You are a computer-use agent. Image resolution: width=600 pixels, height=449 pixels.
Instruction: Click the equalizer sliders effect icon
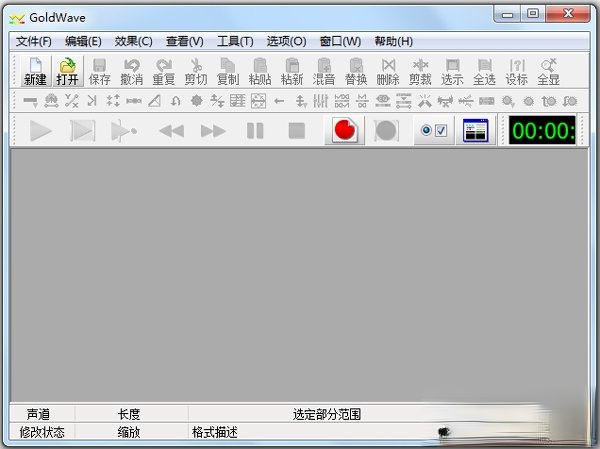pyautogui.click(x=321, y=101)
